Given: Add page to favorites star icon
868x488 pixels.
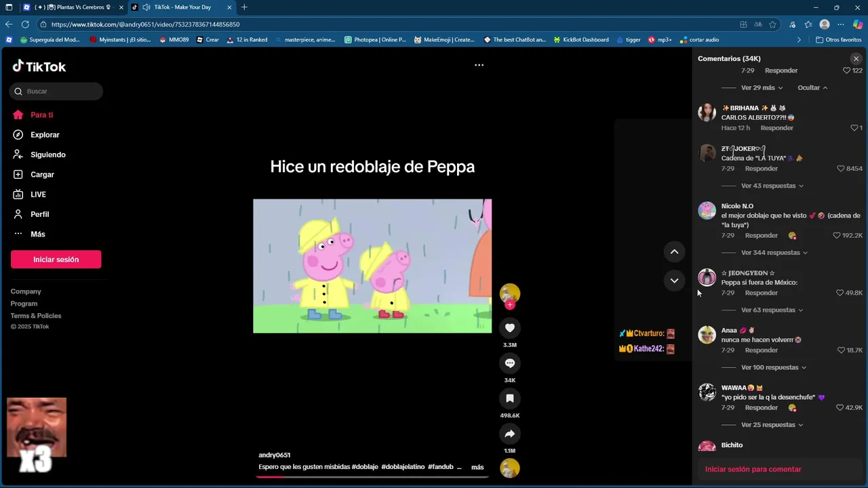Looking at the screenshot, I should click(772, 24).
